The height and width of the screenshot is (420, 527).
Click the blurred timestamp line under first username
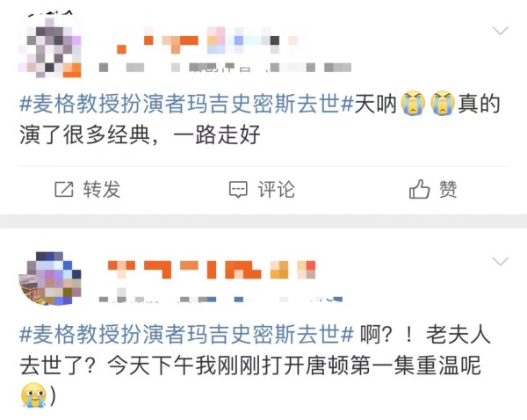(225, 68)
